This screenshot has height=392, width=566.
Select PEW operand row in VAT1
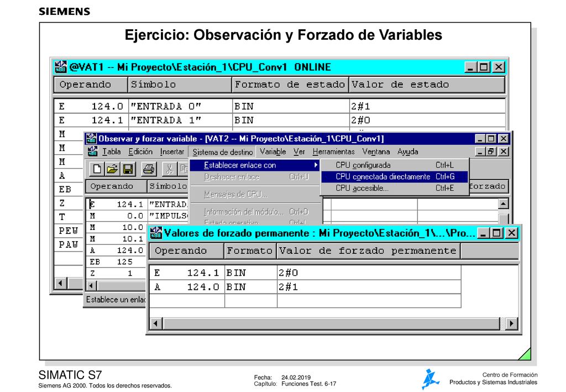click(69, 231)
